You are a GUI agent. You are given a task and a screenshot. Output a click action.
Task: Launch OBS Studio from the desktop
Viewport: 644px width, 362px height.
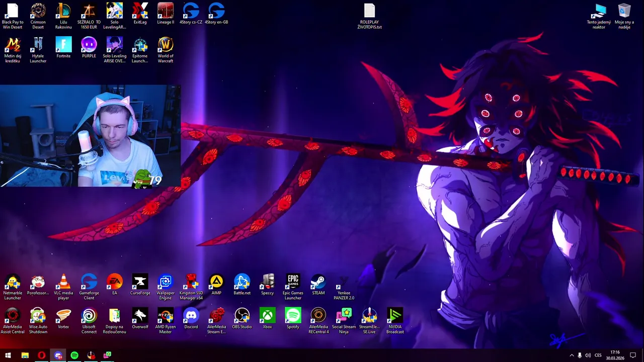pos(242,318)
